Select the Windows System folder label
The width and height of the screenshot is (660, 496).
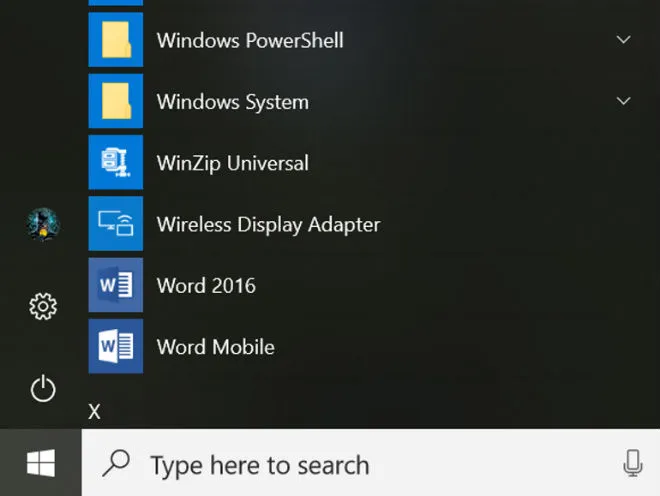coord(232,102)
